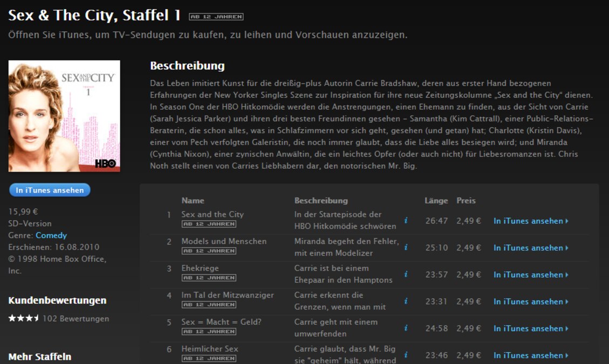Click the duration 23:46 of Heimlicher Sex

point(436,355)
